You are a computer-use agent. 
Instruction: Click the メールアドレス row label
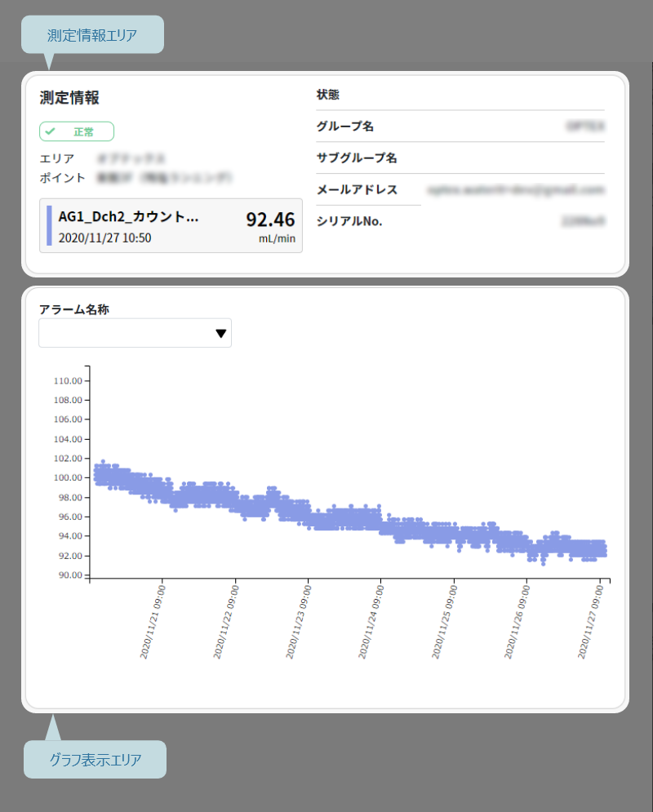[x=358, y=189]
